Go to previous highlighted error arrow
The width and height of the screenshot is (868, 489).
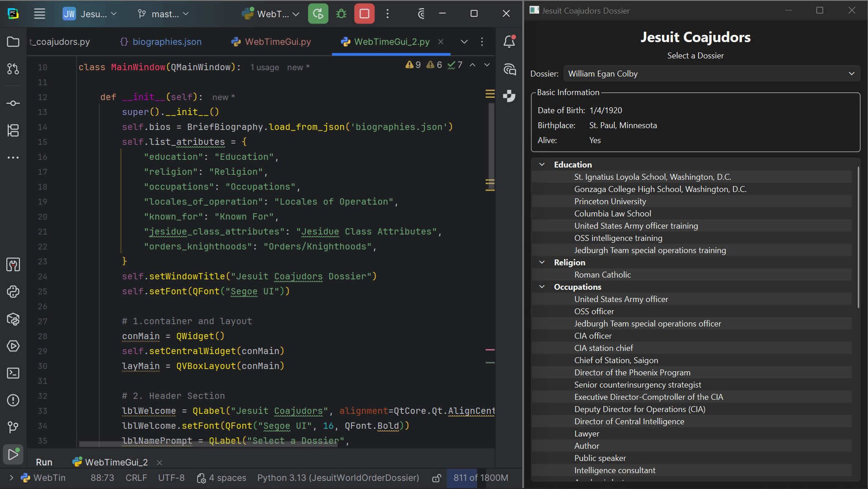[473, 65]
